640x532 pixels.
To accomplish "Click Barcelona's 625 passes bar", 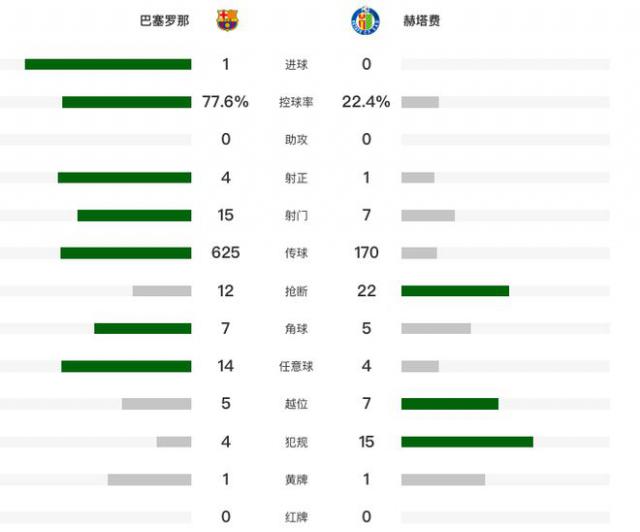I will [125, 253].
